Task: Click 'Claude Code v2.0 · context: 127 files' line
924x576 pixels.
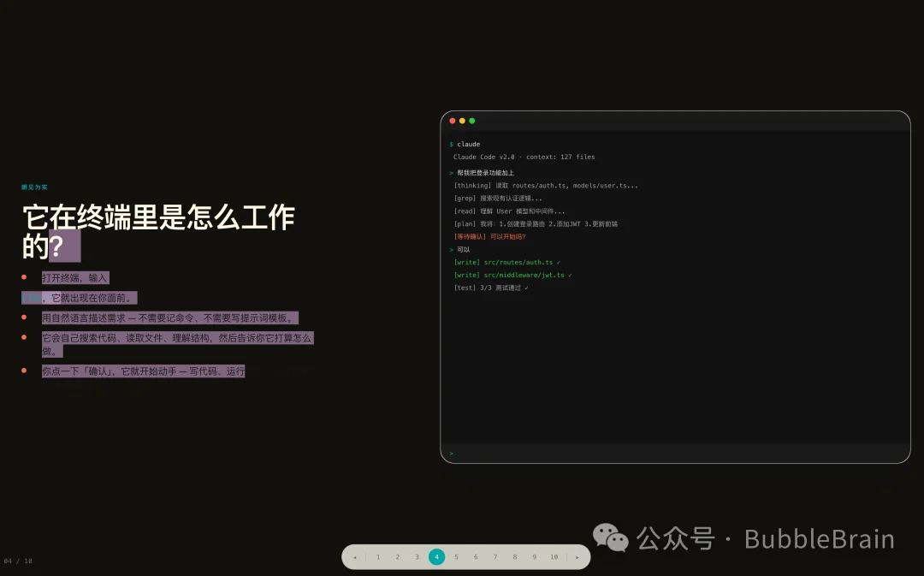Action: tap(524, 157)
